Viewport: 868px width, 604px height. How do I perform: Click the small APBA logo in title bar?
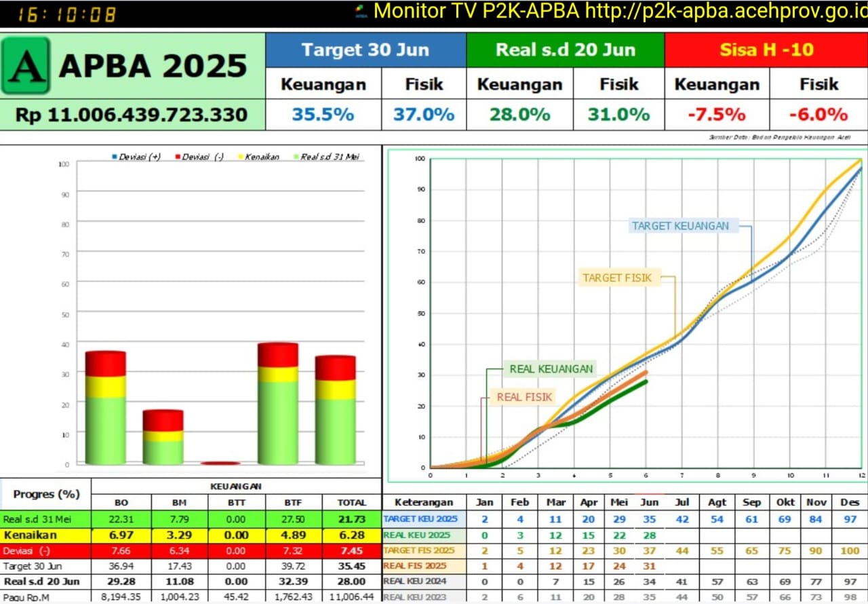click(361, 12)
